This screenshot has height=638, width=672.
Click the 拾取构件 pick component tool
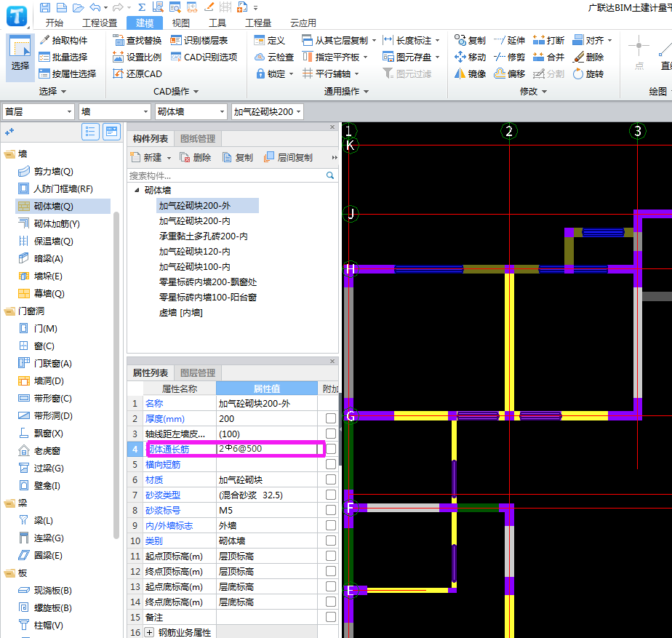63,40
